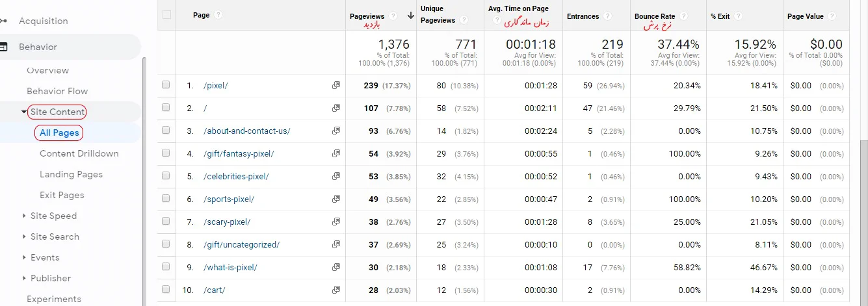Click help icon next to Bounce Rate
The height and width of the screenshot is (306, 868).
[685, 16]
